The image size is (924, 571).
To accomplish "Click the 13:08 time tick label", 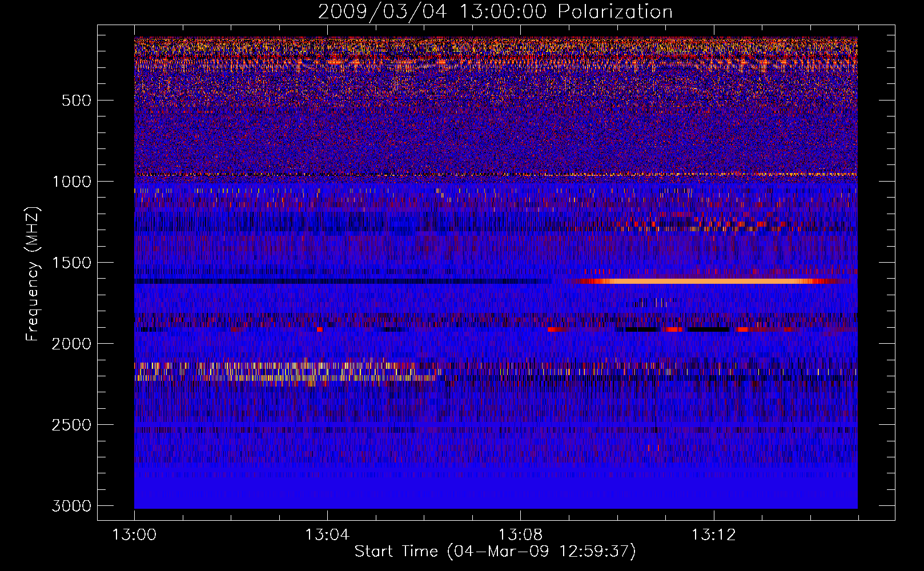I will click(x=520, y=535).
